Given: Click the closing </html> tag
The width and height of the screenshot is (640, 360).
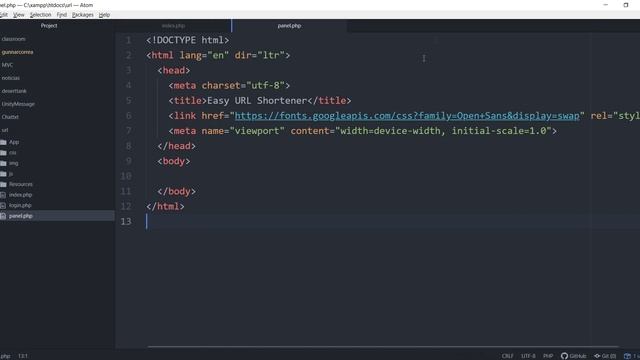Looking at the screenshot, I should click(165, 207).
